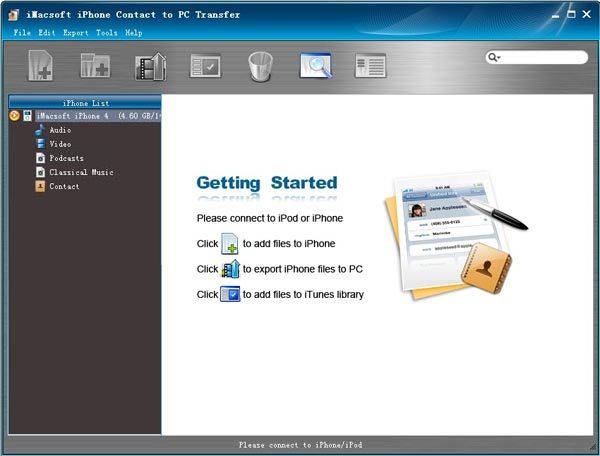Click the export to PC filmstrip icon

pos(151,67)
